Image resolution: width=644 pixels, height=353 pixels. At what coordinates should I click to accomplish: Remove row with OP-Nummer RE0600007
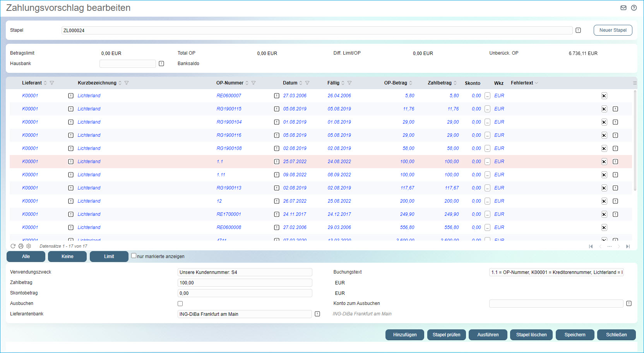coord(604,96)
